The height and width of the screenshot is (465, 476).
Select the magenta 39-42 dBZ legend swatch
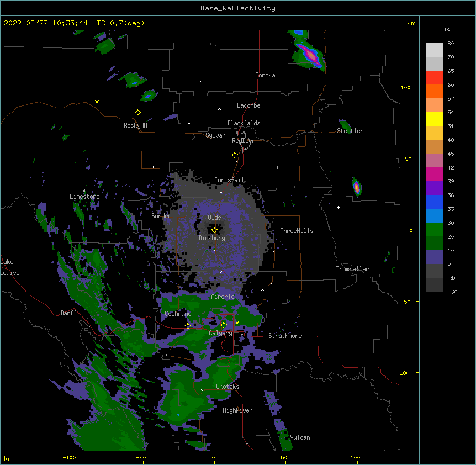pyautogui.click(x=434, y=174)
